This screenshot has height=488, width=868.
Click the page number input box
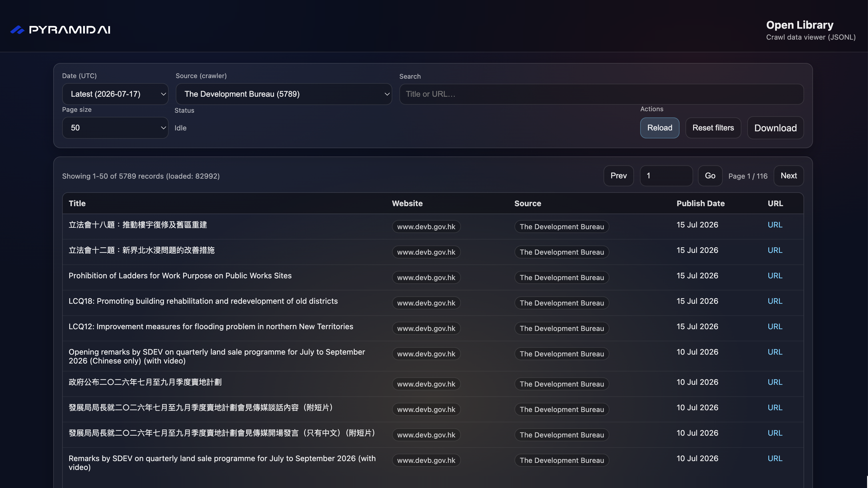click(666, 176)
